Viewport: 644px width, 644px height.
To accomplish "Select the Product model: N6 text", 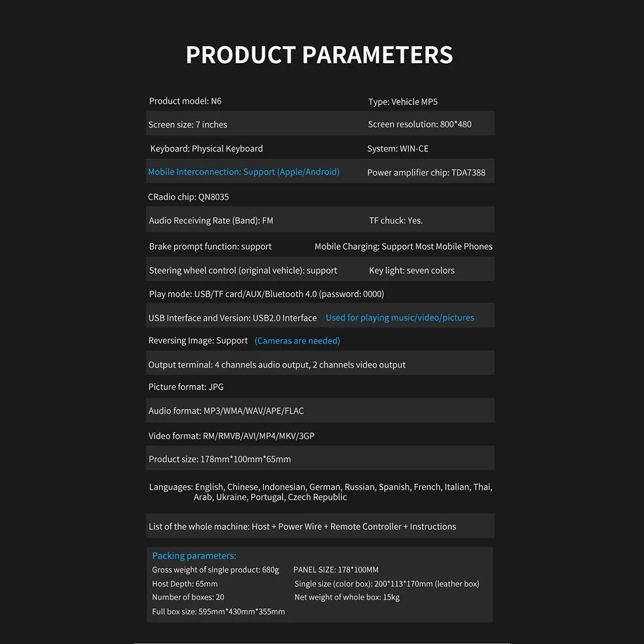I will click(x=186, y=101).
